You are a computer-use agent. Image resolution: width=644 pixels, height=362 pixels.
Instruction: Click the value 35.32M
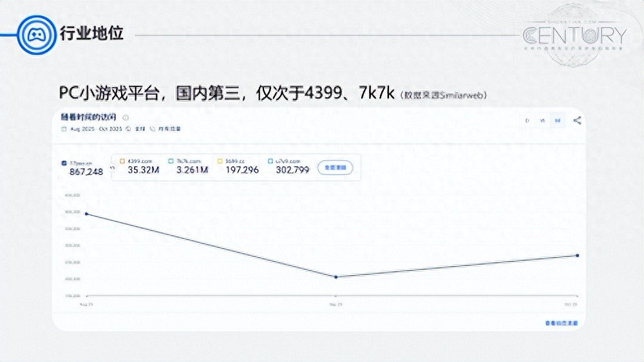tap(144, 169)
